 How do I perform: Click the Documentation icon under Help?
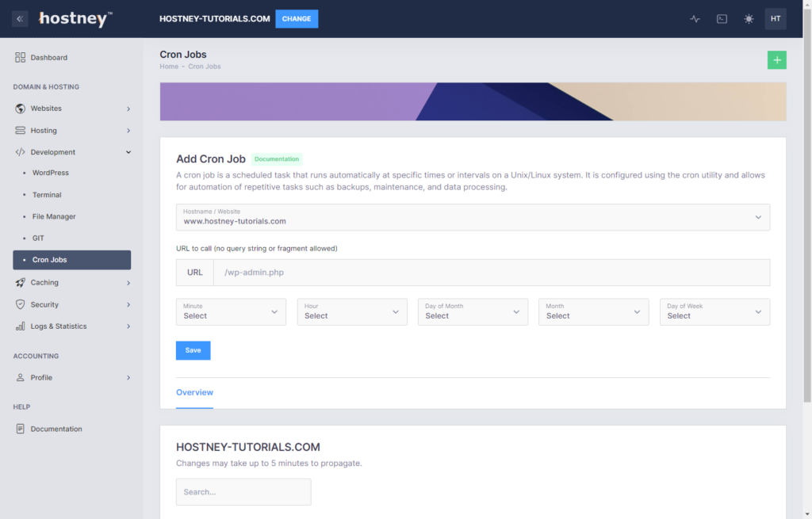coord(18,429)
